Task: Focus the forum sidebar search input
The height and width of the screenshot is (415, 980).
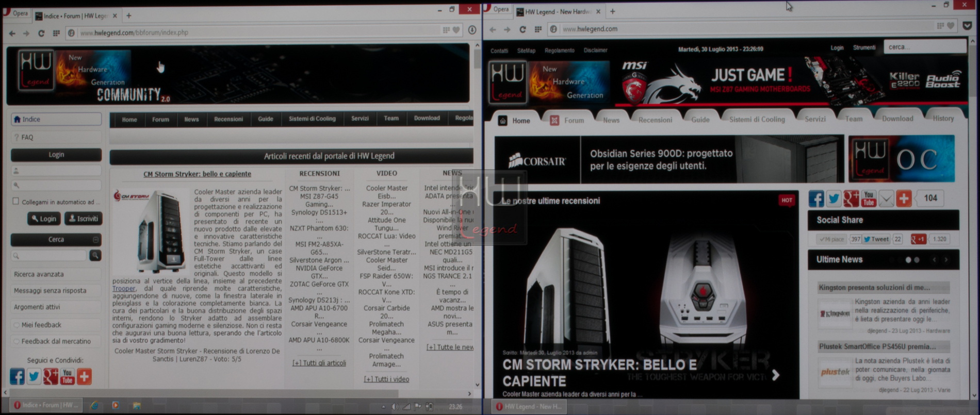Action: pyautogui.click(x=49, y=255)
